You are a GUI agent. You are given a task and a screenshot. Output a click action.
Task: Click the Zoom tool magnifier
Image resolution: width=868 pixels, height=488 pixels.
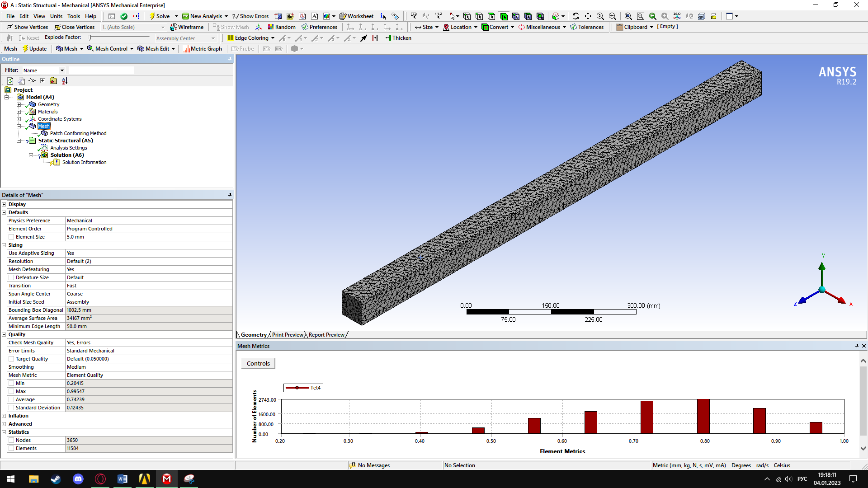point(600,16)
